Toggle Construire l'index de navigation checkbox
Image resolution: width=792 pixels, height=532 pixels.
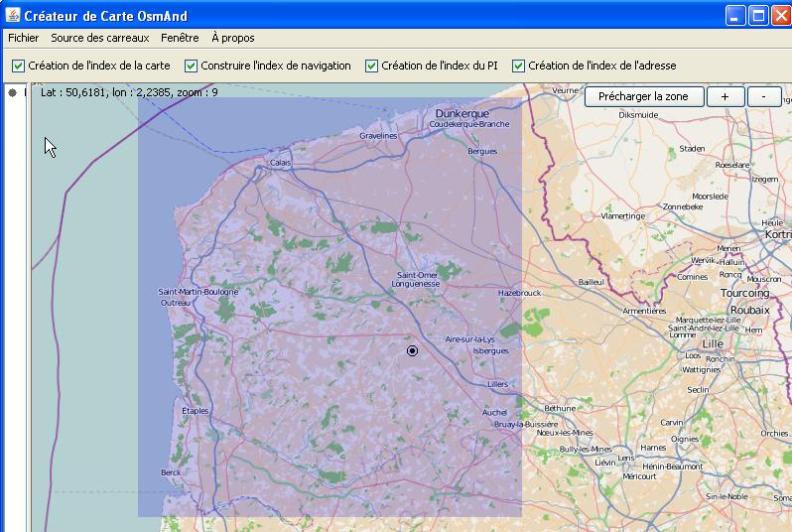(191, 66)
